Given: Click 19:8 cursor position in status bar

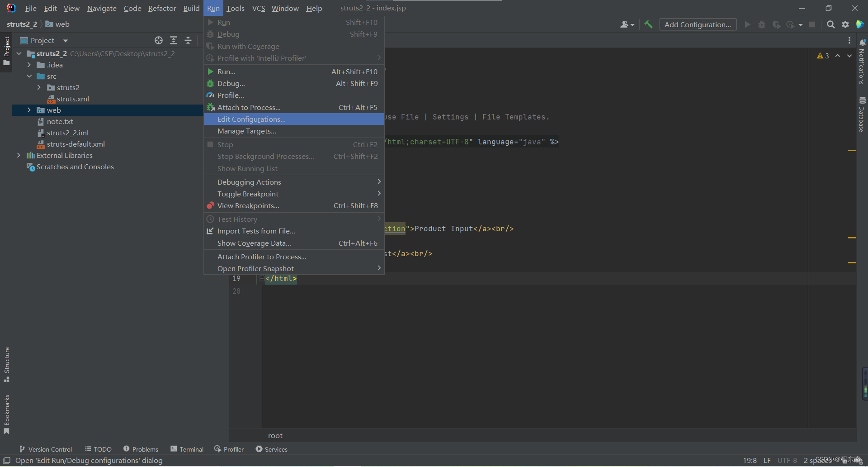Looking at the screenshot, I should (x=750, y=460).
